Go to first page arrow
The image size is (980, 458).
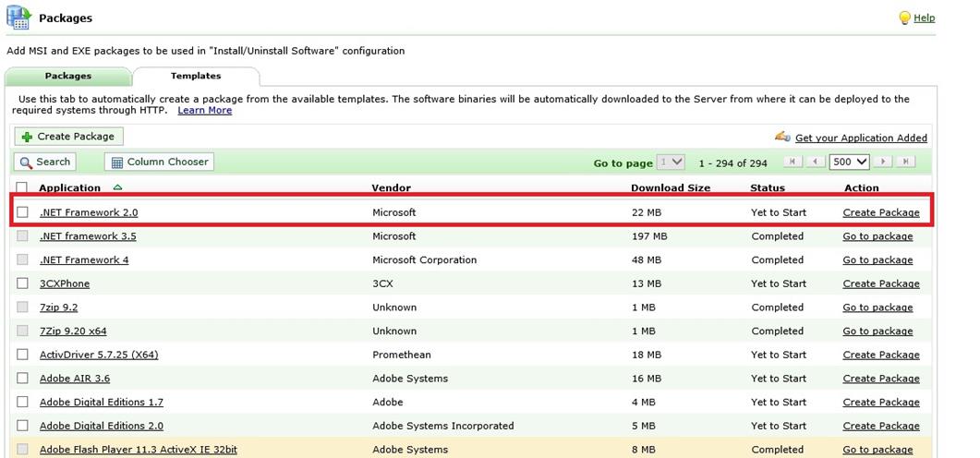[792, 162]
